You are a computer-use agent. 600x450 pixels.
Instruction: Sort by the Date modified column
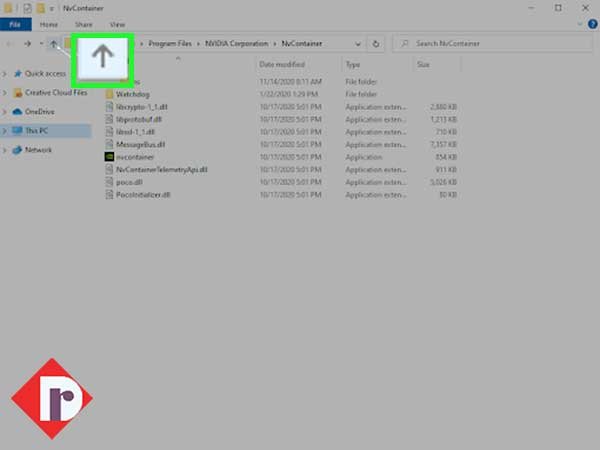pyautogui.click(x=282, y=64)
